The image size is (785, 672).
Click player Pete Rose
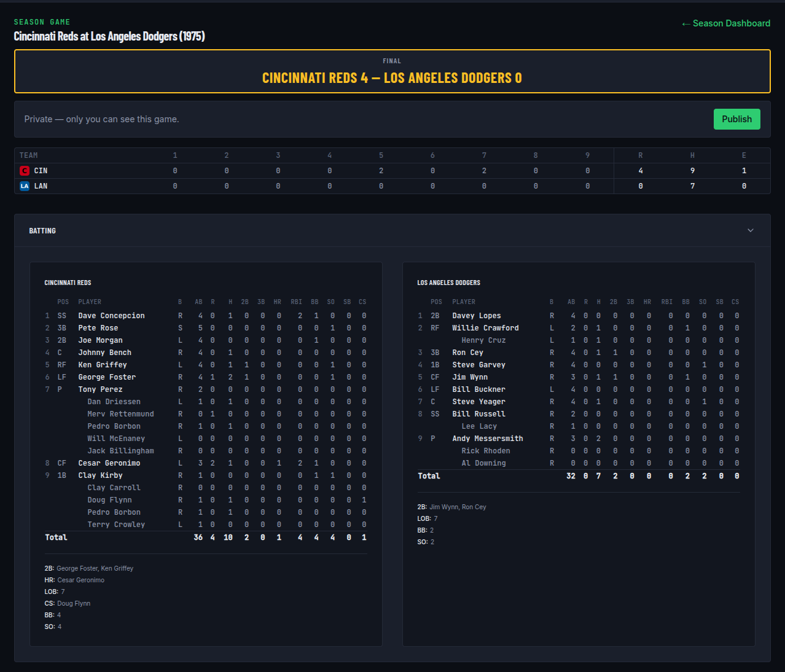pyautogui.click(x=98, y=328)
